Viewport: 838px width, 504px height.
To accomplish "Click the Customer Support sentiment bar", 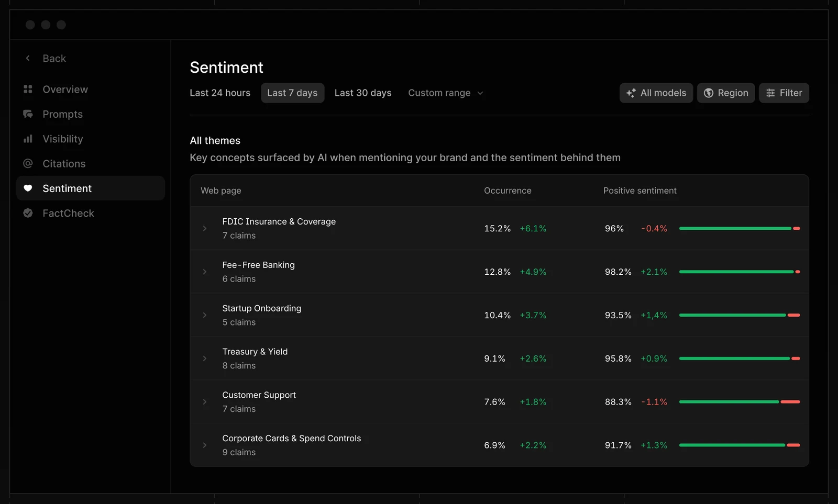I will [740, 402].
